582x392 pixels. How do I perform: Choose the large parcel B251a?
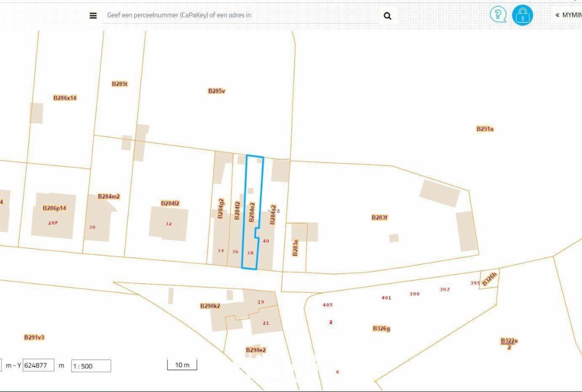tap(485, 129)
